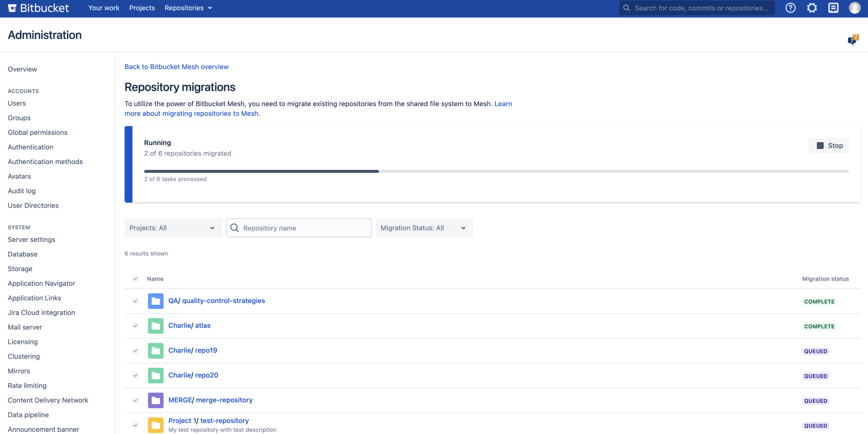Click the magnifier icon in Repository name field
Viewport: 868px width, 434px height.
coord(235,228)
